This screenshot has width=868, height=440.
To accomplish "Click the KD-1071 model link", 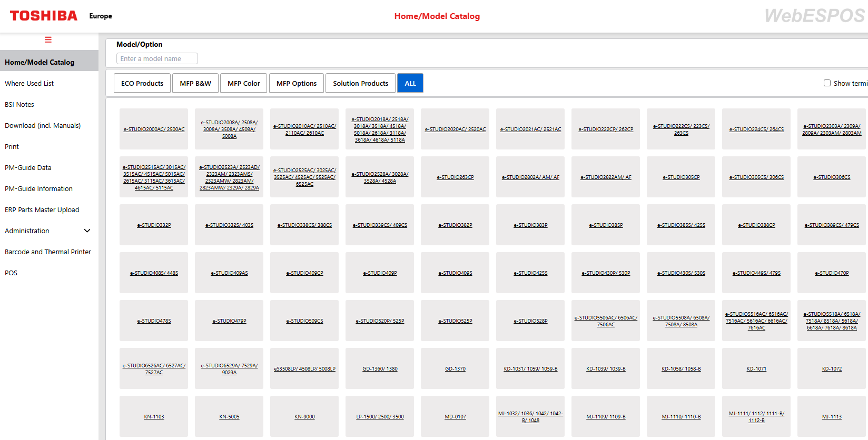I will (x=756, y=369).
